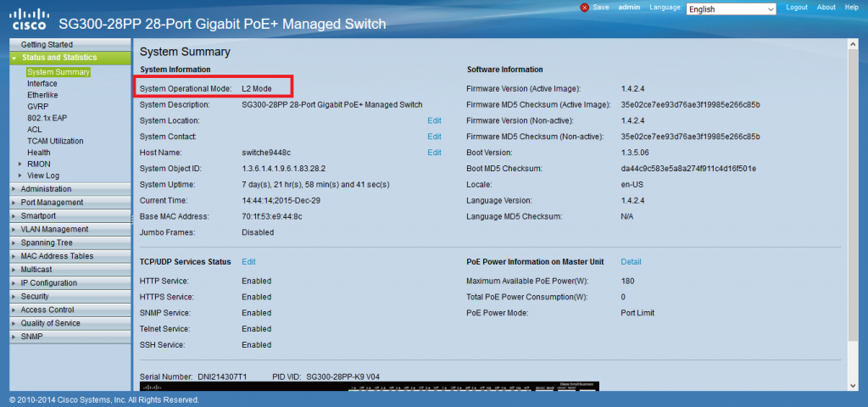Image resolution: width=868 pixels, height=407 pixels.
Task: Select System Summary in the tree
Action: (58, 72)
